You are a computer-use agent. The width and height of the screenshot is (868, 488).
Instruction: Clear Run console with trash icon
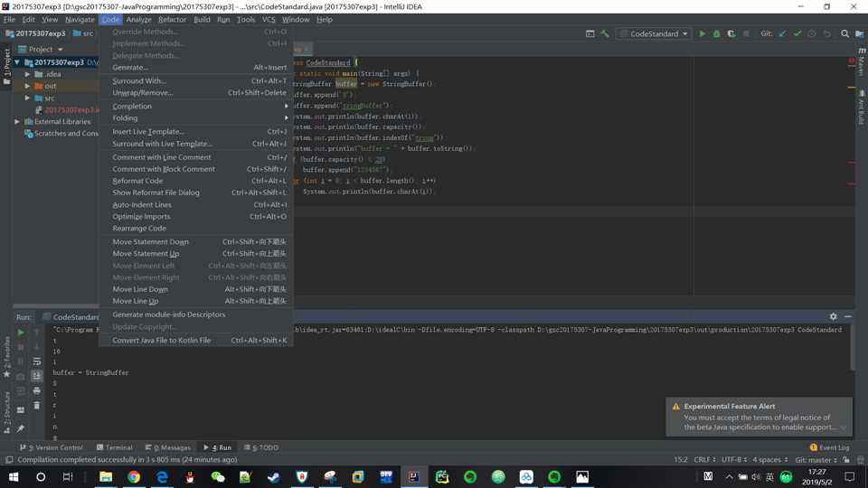[x=36, y=405]
